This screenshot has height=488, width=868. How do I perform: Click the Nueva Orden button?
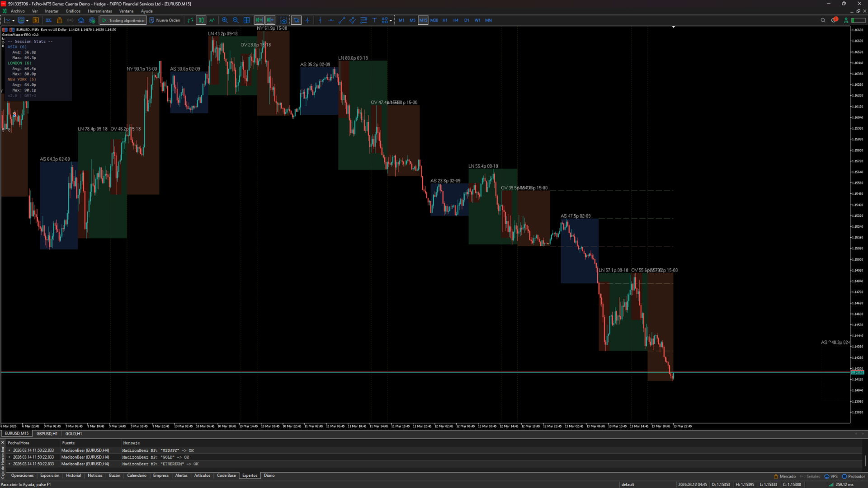pos(165,20)
